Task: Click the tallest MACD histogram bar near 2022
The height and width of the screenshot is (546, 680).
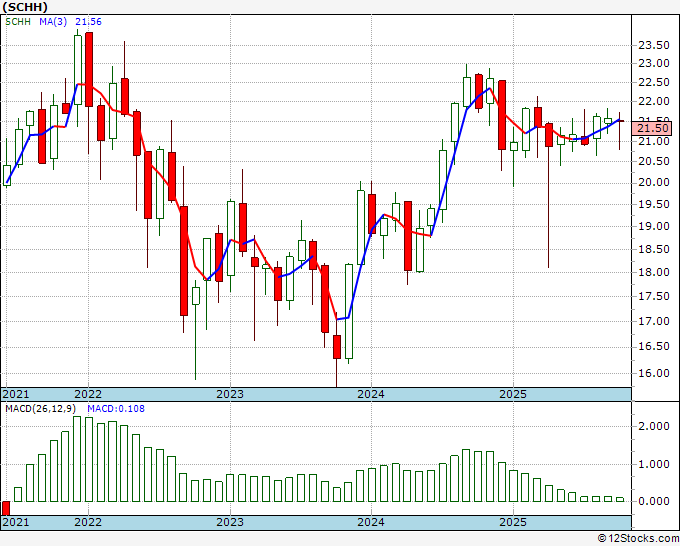Action: click(x=77, y=459)
